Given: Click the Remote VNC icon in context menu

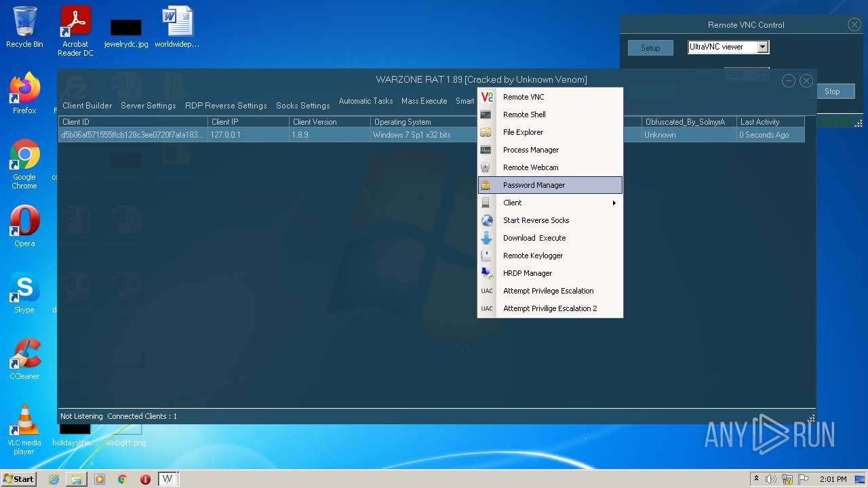Looking at the screenshot, I should pyautogui.click(x=486, y=97).
